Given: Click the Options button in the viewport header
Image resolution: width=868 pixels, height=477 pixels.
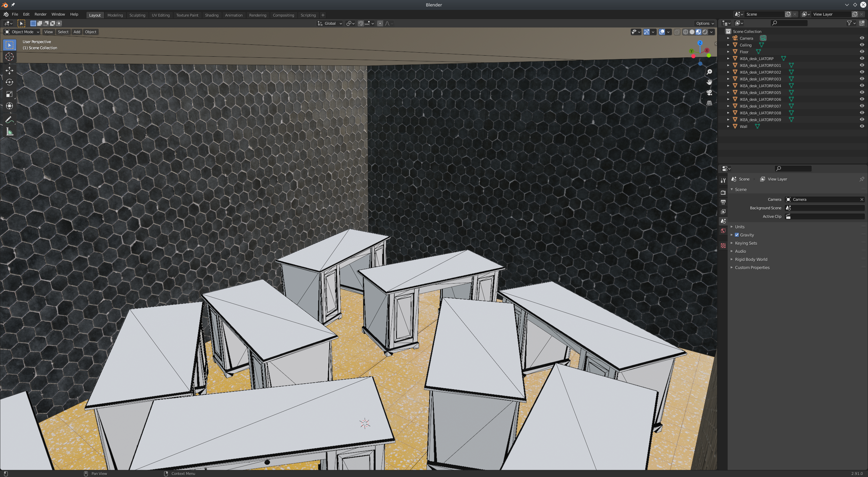Looking at the screenshot, I should point(704,23).
